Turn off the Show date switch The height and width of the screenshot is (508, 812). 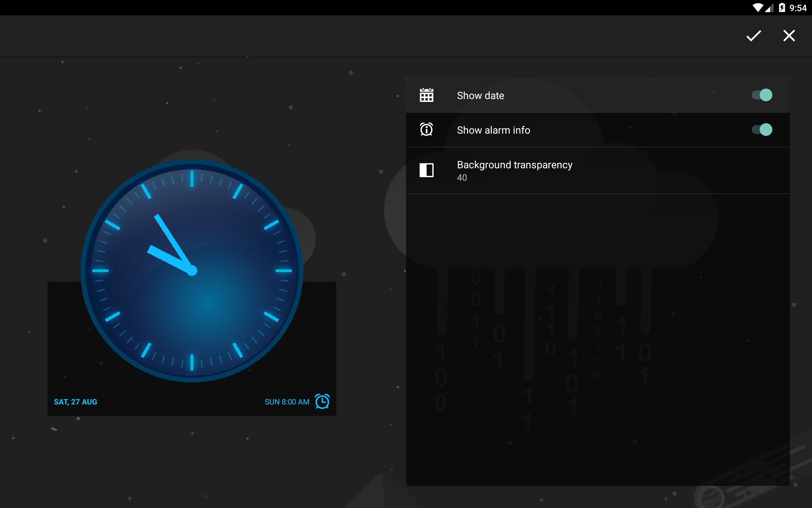pyautogui.click(x=762, y=95)
